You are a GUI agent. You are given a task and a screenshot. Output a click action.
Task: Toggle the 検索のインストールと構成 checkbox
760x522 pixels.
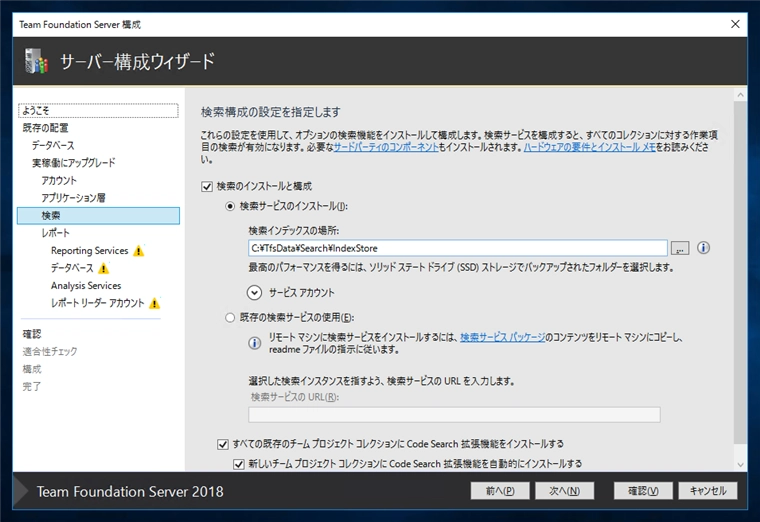[x=207, y=187]
